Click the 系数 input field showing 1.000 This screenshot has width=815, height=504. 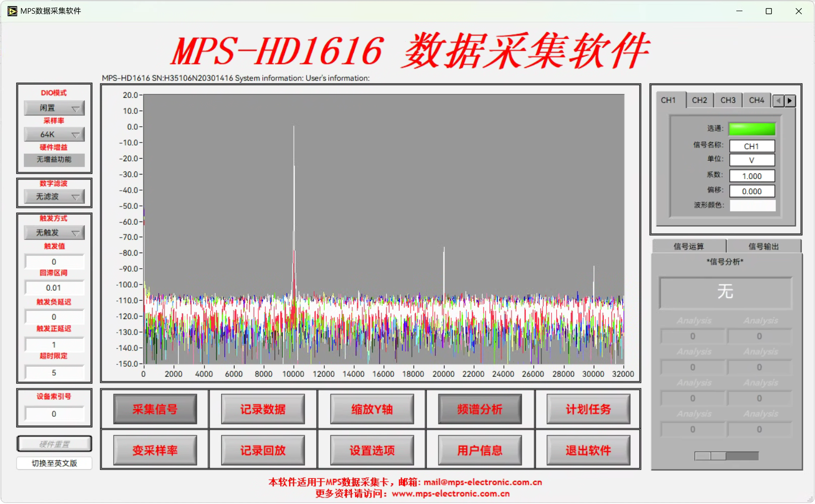[752, 176]
